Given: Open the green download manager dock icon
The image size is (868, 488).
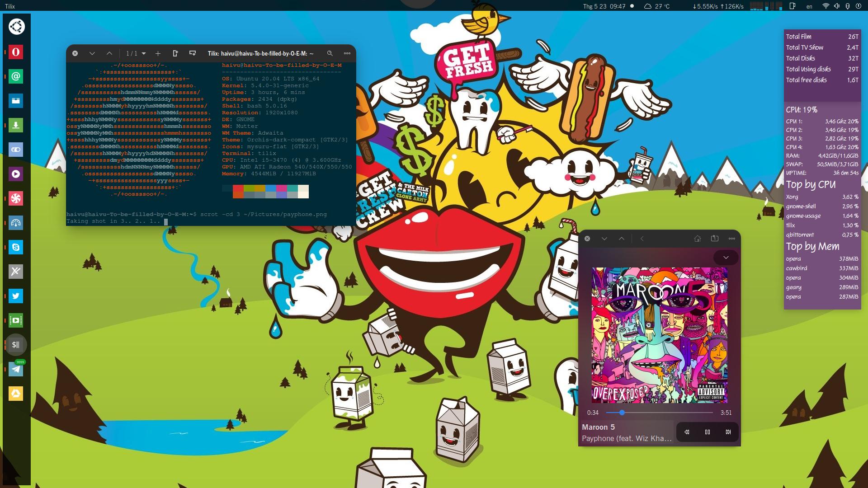Looking at the screenshot, I should [x=16, y=125].
